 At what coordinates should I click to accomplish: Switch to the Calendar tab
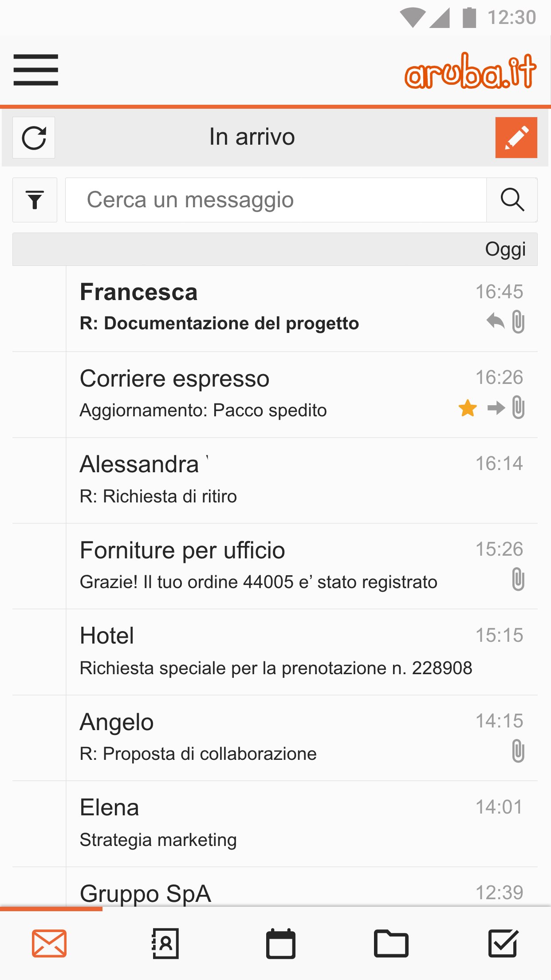(x=280, y=943)
